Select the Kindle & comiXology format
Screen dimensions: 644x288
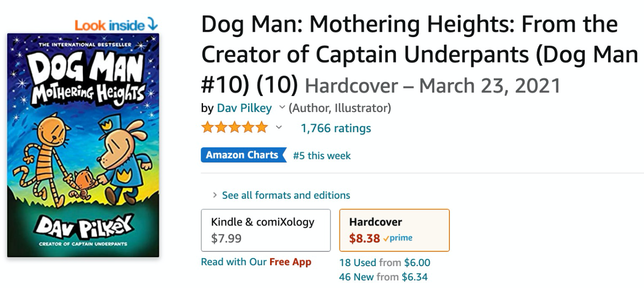click(x=266, y=230)
